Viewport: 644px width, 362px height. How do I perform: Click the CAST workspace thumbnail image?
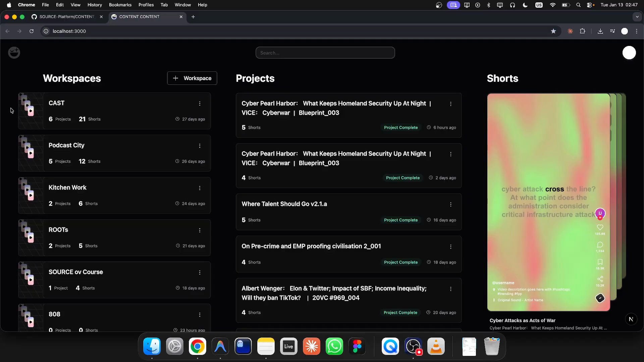coord(31,111)
